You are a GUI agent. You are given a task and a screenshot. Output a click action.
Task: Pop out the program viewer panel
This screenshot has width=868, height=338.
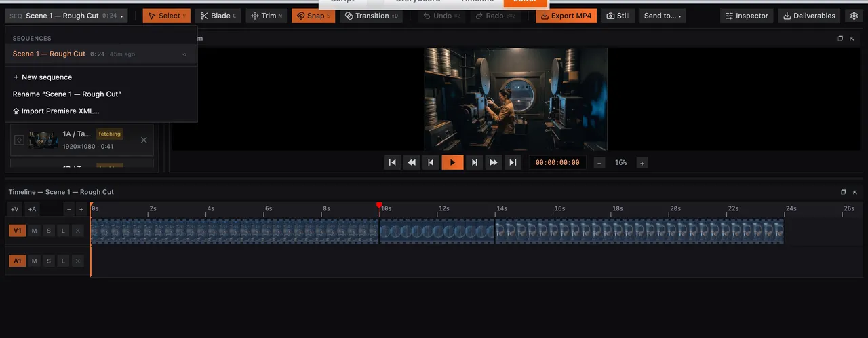click(840, 39)
